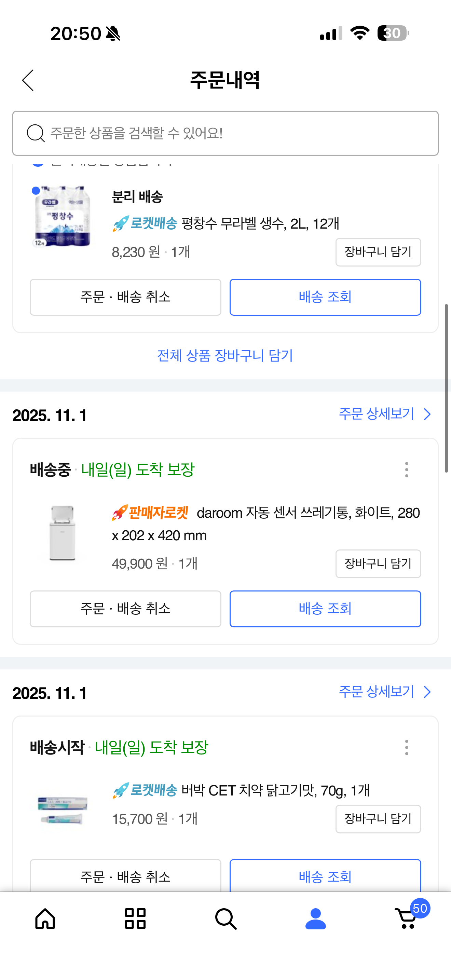Tap the search icon in bottom navigation
This screenshot has width=451, height=980.
226,918
